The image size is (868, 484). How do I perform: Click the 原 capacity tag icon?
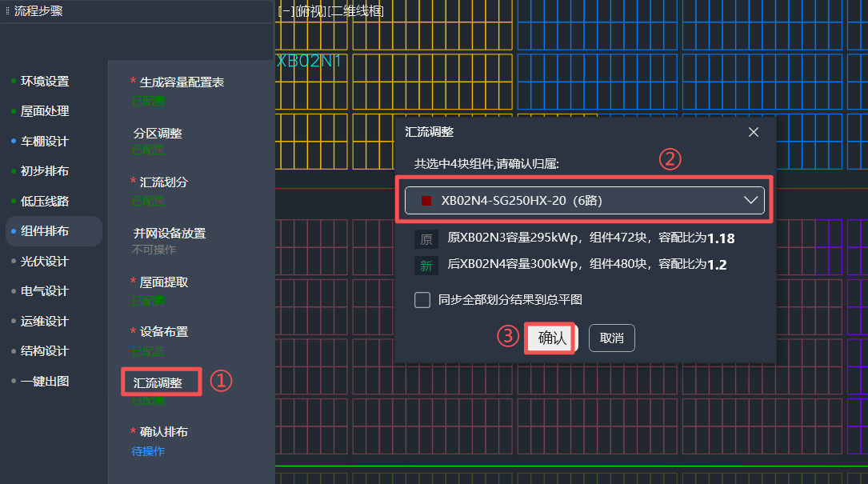click(426, 238)
